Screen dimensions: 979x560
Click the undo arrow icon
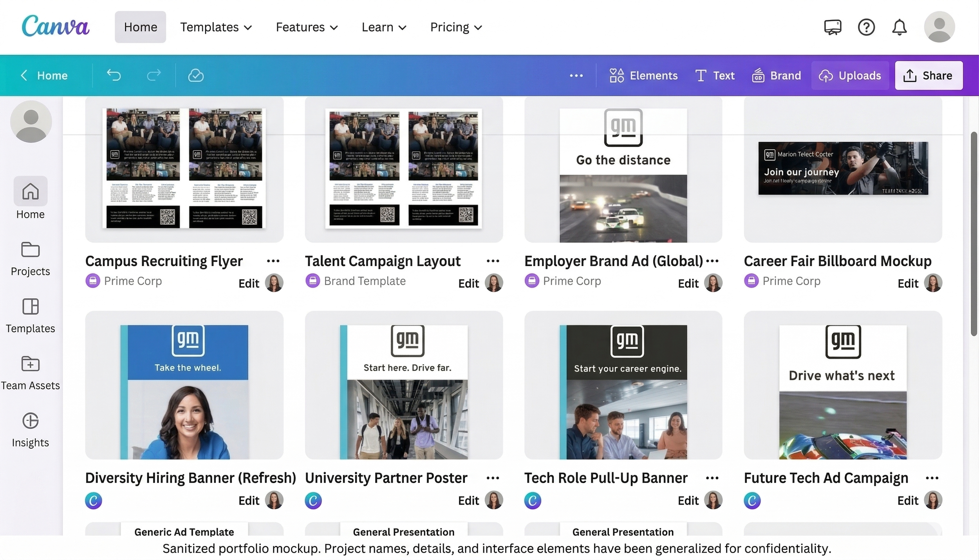[114, 75]
